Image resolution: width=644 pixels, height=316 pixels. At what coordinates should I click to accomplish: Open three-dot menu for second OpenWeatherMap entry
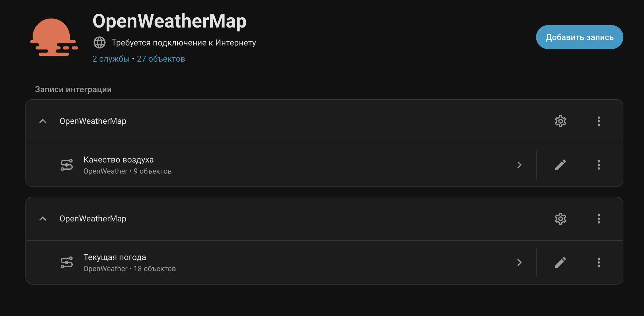[x=599, y=219]
